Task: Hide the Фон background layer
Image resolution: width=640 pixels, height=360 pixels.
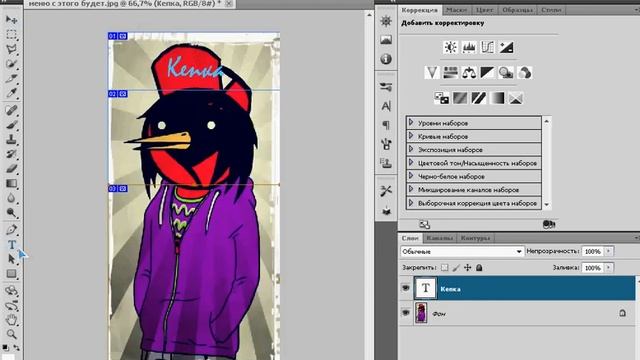Action: point(406,313)
